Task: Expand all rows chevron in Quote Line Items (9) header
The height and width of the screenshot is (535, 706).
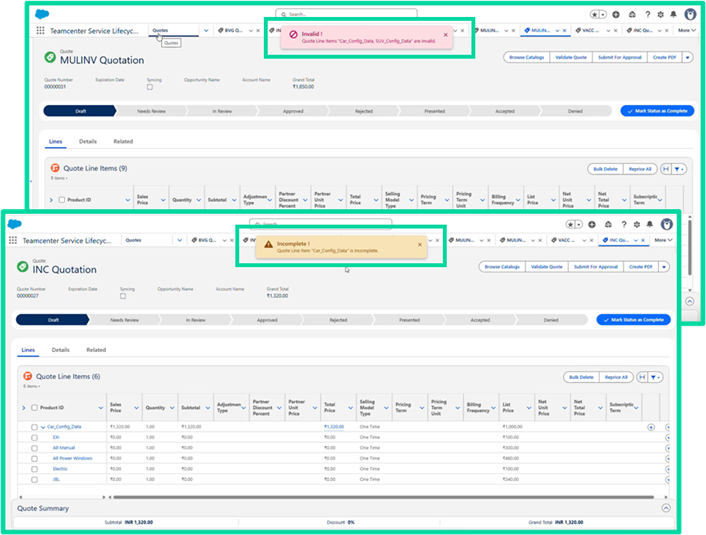Action: tap(51, 200)
